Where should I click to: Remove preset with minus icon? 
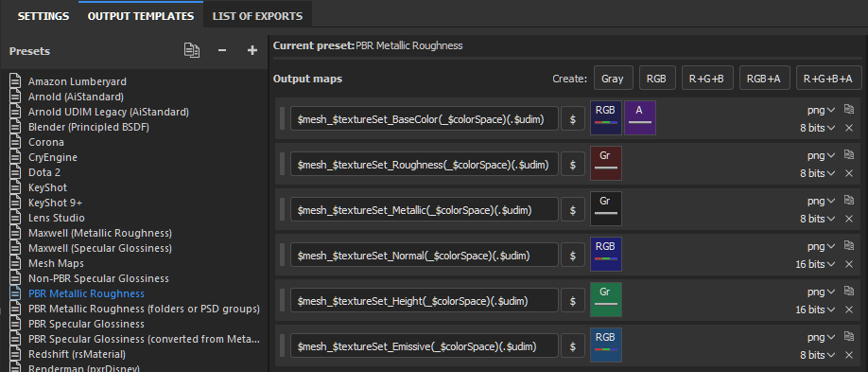click(x=222, y=50)
